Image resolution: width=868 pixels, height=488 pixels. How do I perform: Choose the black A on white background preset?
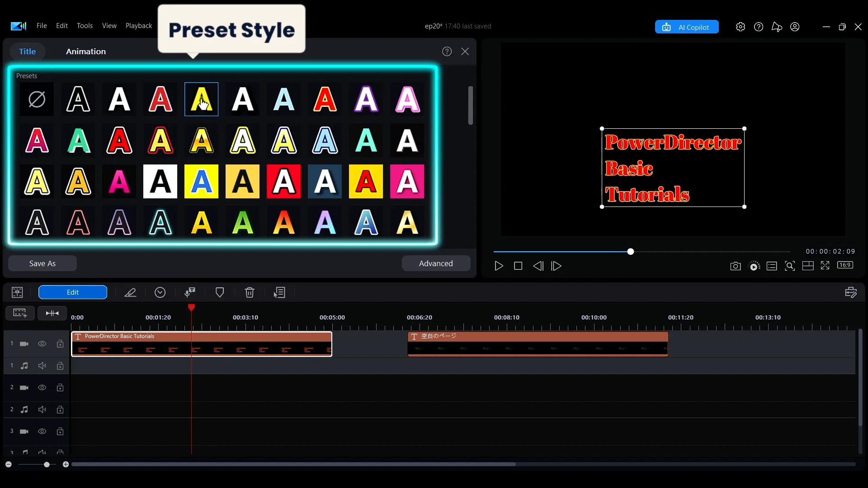click(160, 181)
